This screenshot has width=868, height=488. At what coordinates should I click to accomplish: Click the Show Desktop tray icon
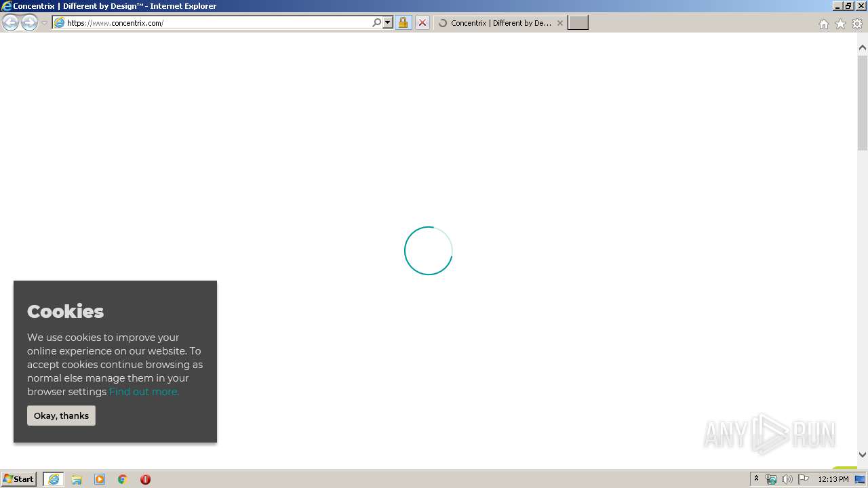[861, 479]
